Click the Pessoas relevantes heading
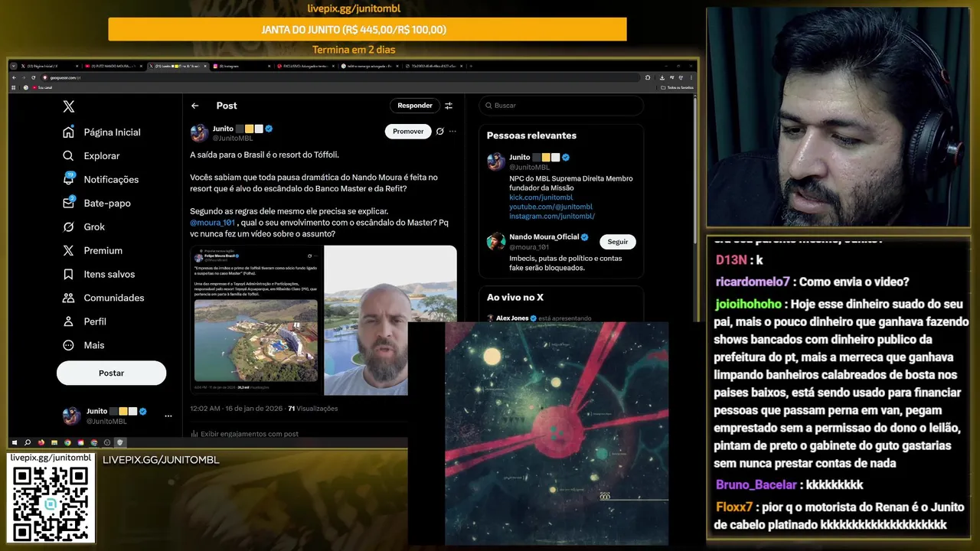 531,135
